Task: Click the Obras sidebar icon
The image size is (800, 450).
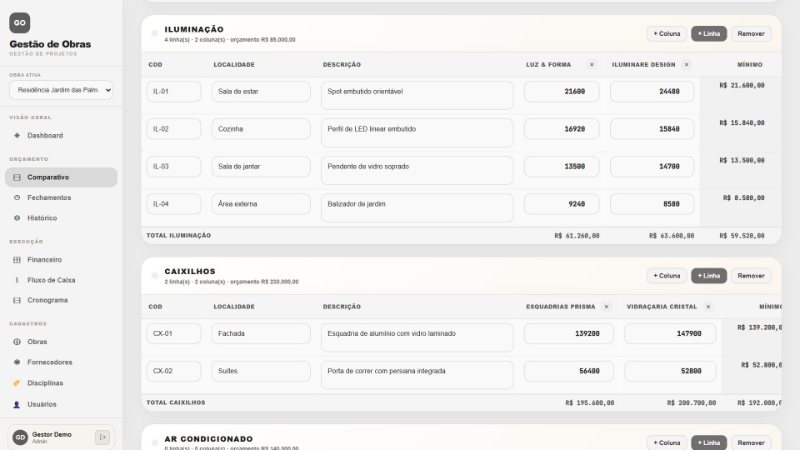Action: click(x=17, y=342)
